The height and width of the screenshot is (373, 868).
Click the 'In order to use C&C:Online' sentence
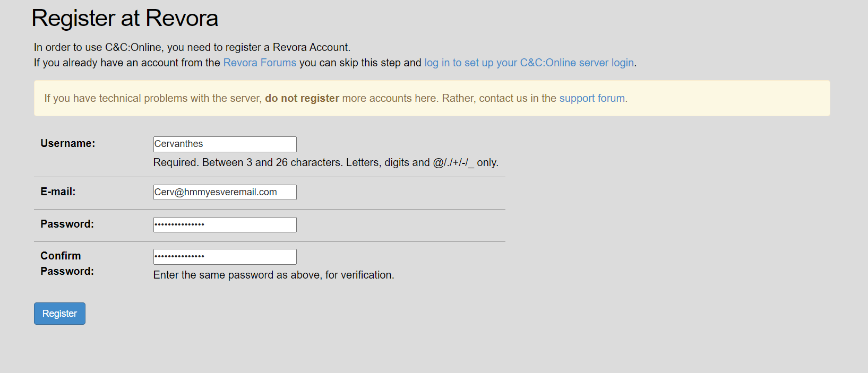pos(192,47)
